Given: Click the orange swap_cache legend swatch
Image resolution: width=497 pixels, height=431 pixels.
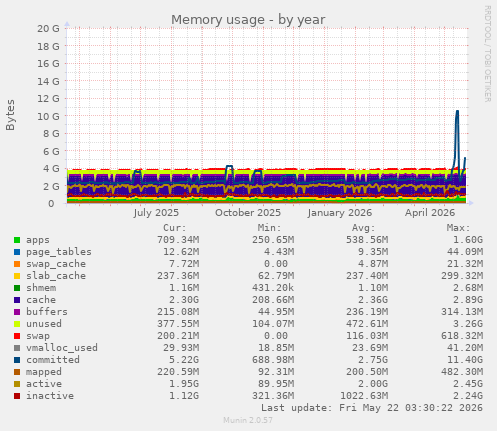Looking at the screenshot, I should (x=17, y=264).
